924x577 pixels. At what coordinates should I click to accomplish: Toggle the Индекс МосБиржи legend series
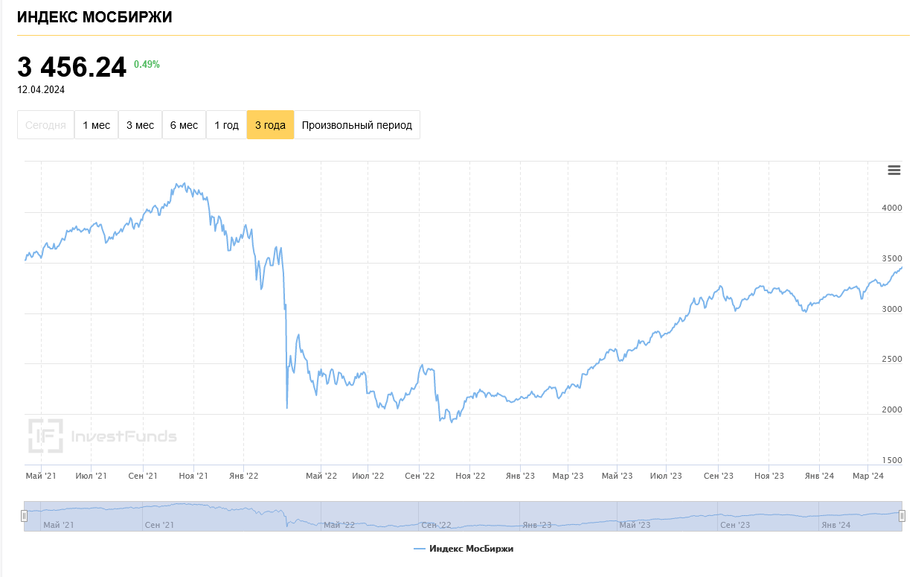click(x=470, y=549)
